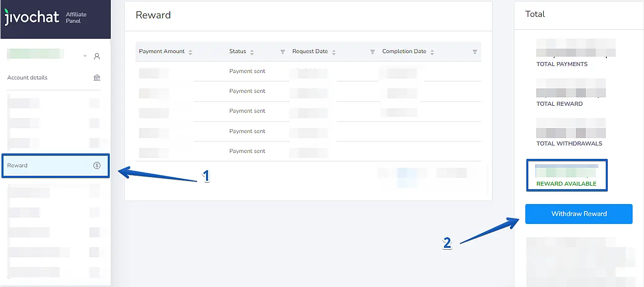Viewport: 644px width, 287px height.
Task: Open the Completion Date filter
Action: click(475, 52)
